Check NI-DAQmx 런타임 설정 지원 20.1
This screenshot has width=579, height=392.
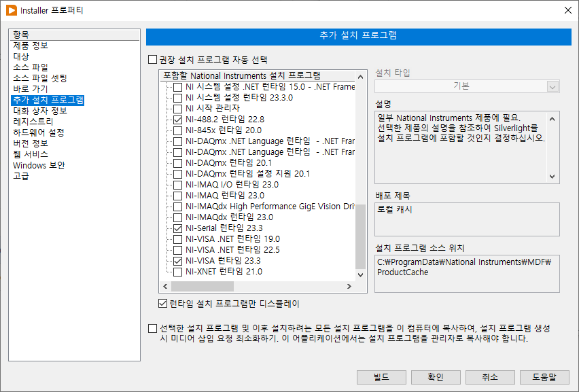[177, 174]
